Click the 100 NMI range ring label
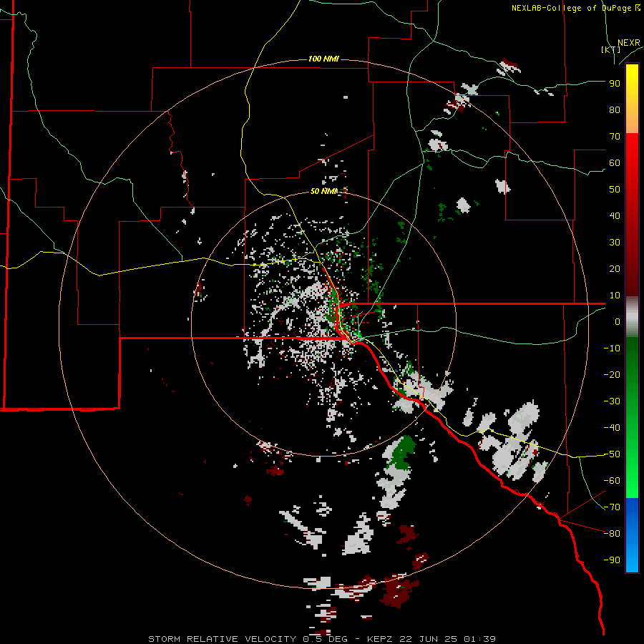This screenshot has height=644, width=644. 323,59
